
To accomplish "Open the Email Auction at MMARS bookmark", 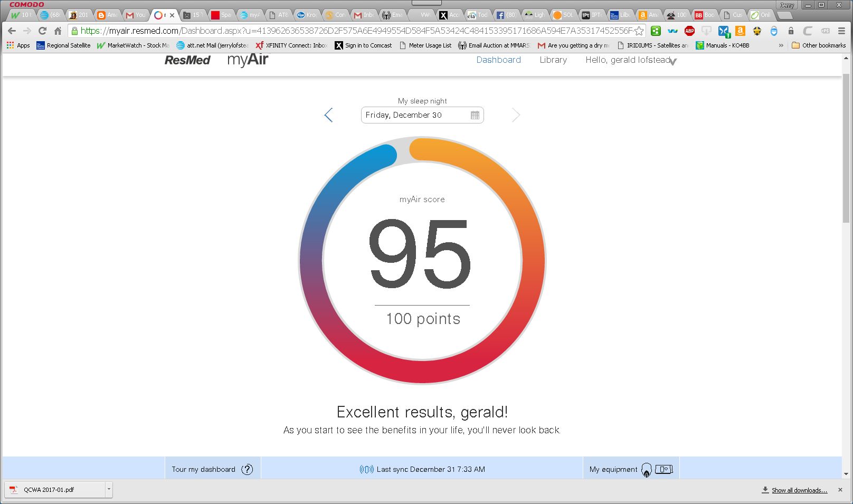I will 494,45.
